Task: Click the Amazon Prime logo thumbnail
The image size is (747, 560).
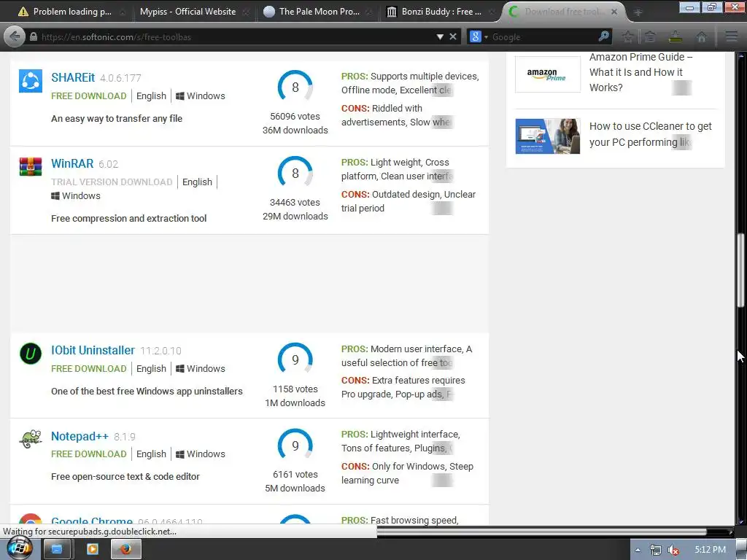Action: click(x=548, y=74)
